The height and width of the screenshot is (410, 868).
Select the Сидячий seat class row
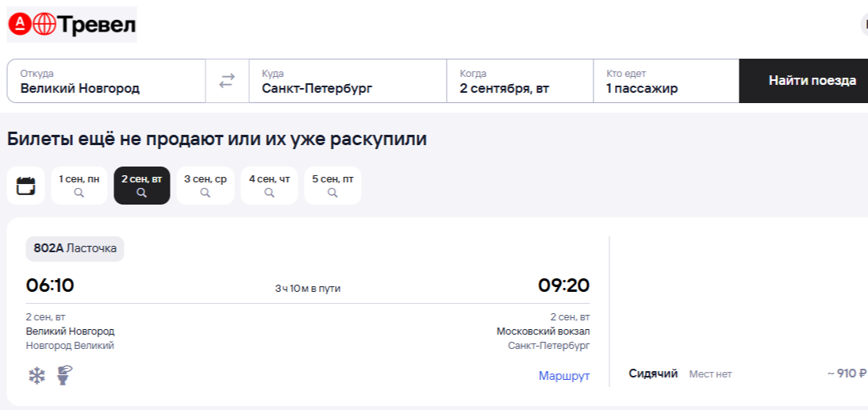653,374
